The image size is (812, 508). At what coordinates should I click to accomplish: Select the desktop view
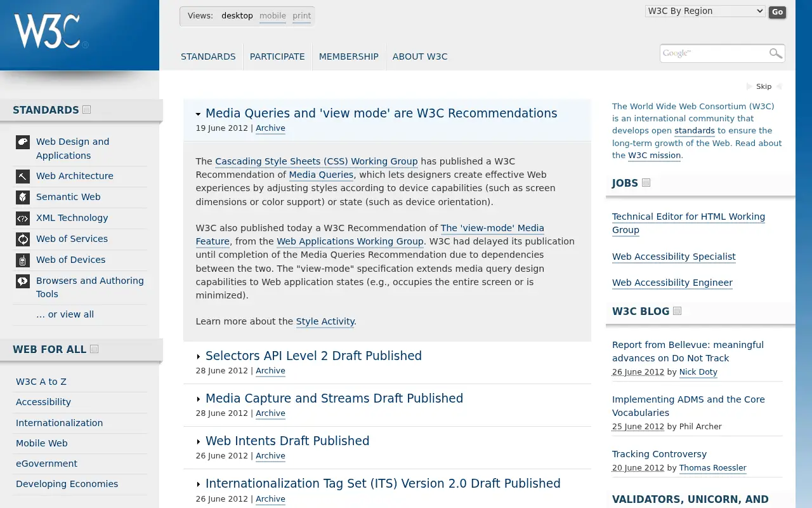(x=237, y=16)
